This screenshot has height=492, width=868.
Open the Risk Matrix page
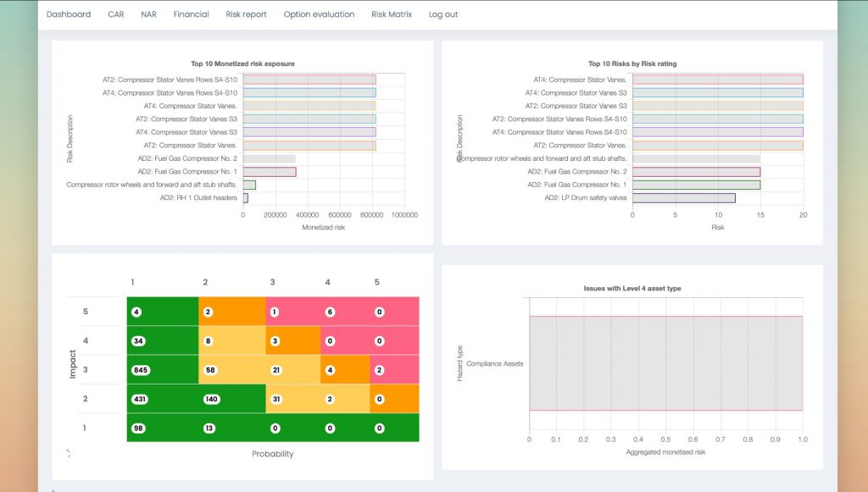click(392, 14)
